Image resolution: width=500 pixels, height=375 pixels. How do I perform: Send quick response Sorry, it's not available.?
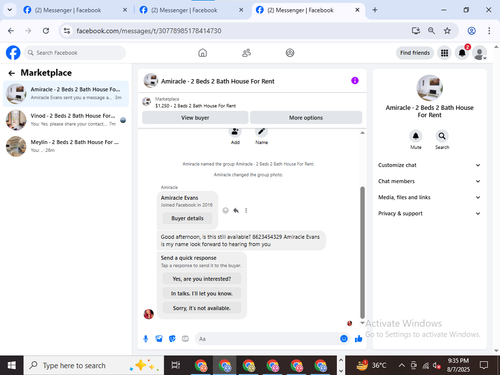pyautogui.click(x=202, y=308)
